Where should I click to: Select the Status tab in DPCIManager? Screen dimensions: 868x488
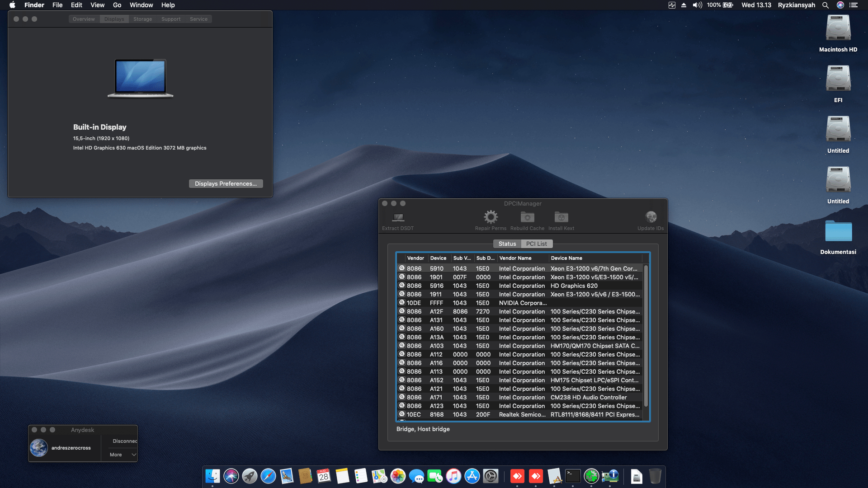click(507, 244)
